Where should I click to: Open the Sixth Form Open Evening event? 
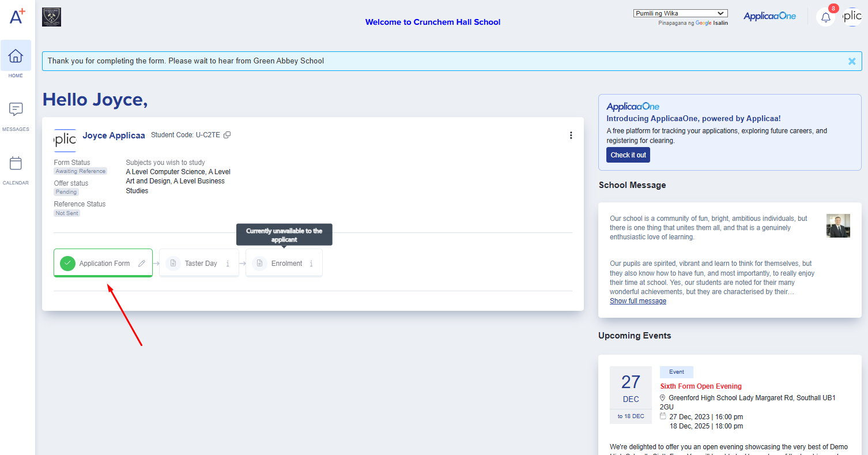tap(701, 386)
